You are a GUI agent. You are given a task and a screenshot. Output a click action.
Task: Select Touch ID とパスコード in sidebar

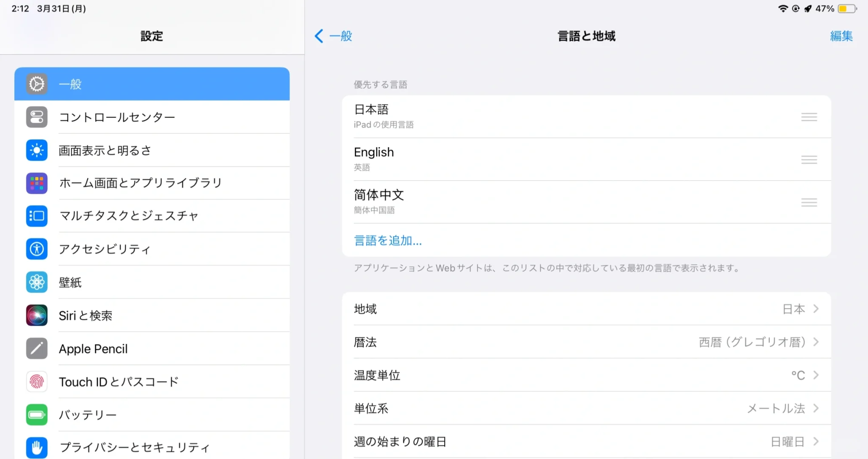click(152, 382)
